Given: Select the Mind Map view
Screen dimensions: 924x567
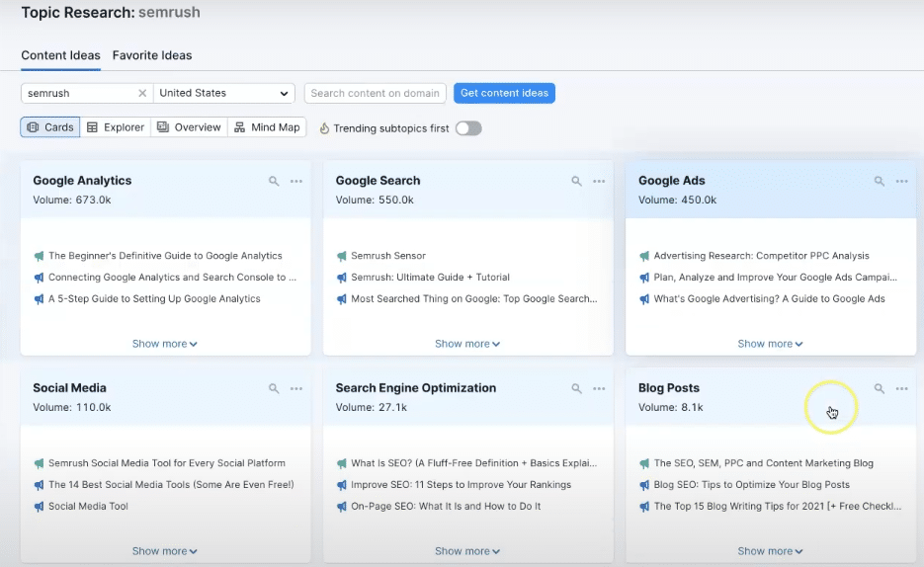Looking at the screenshot, I should [x=267, y=127].
